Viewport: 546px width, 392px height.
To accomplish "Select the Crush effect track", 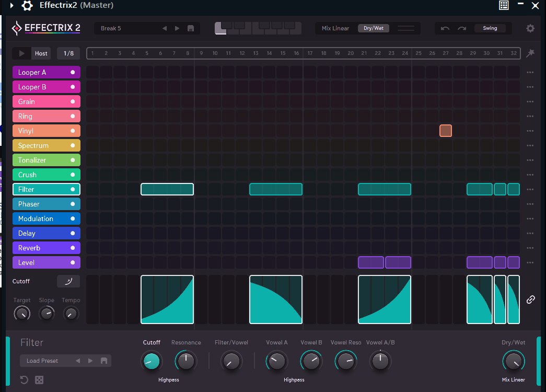I will click(x=47, y=175).
